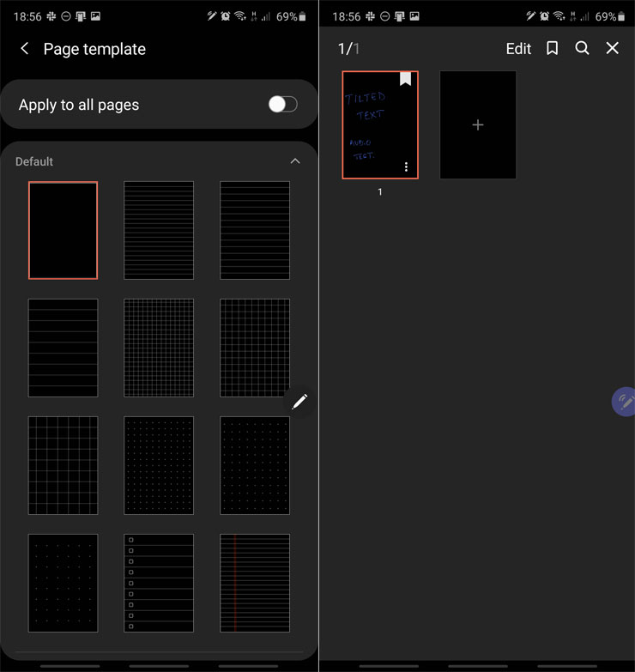Close the page sorter view

tap(612, 49)
